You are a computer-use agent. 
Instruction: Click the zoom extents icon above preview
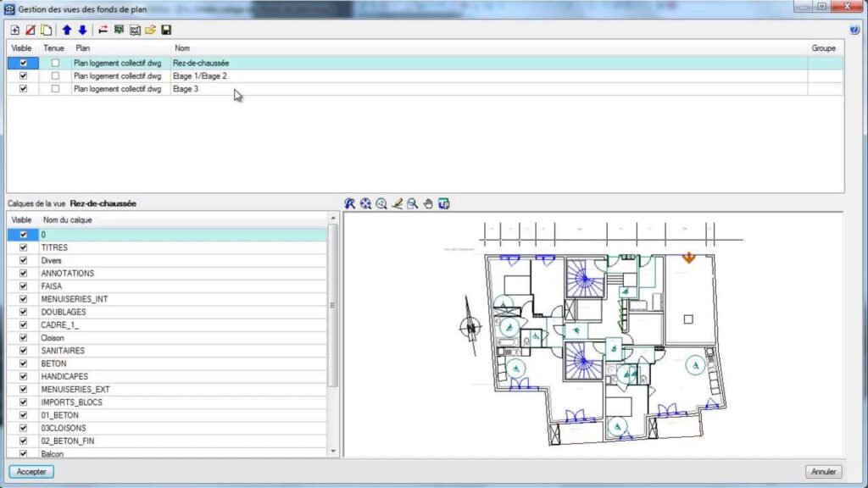pos(365,203)
